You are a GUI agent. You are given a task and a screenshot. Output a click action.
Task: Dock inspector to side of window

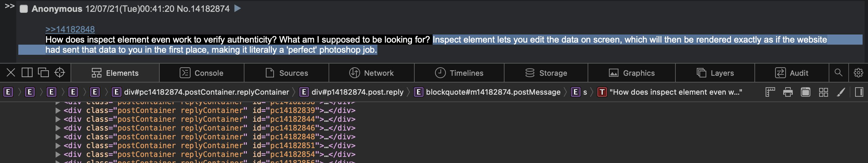tap(27, 73)
